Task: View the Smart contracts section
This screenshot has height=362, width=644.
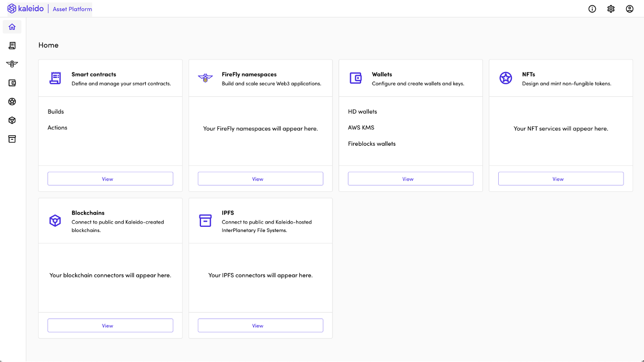Action: click(110, 178)
